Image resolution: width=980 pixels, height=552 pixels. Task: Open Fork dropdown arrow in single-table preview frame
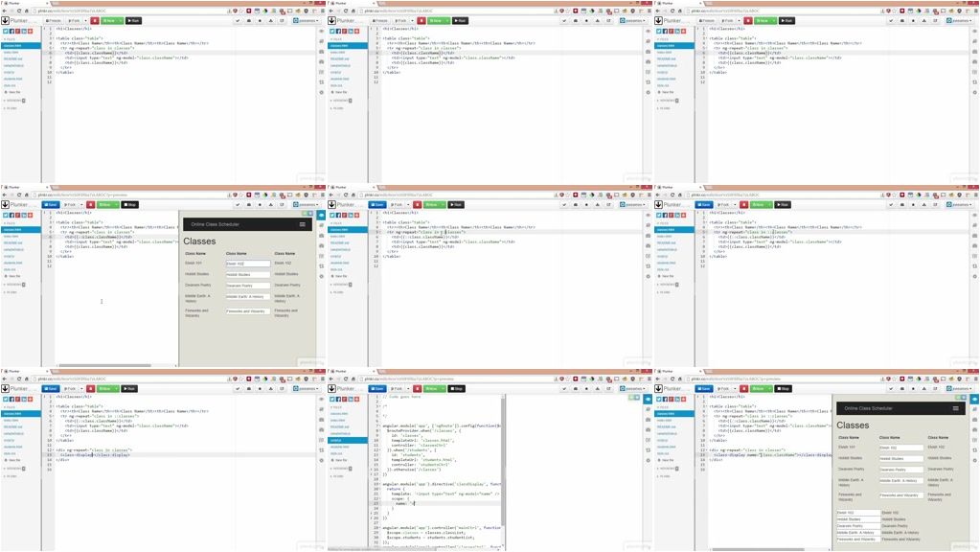[x=81, y=204]
